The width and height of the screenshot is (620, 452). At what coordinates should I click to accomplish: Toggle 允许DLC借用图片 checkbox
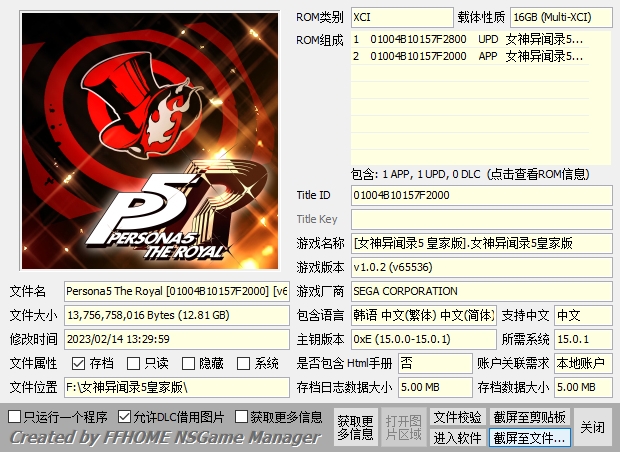click(x=124, y=416)
